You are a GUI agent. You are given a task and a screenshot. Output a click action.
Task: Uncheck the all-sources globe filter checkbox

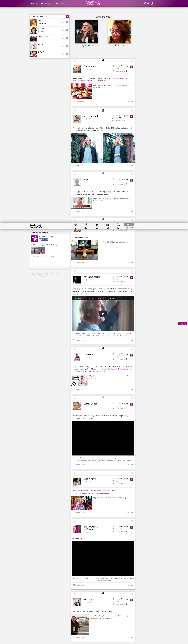[76, 228]
